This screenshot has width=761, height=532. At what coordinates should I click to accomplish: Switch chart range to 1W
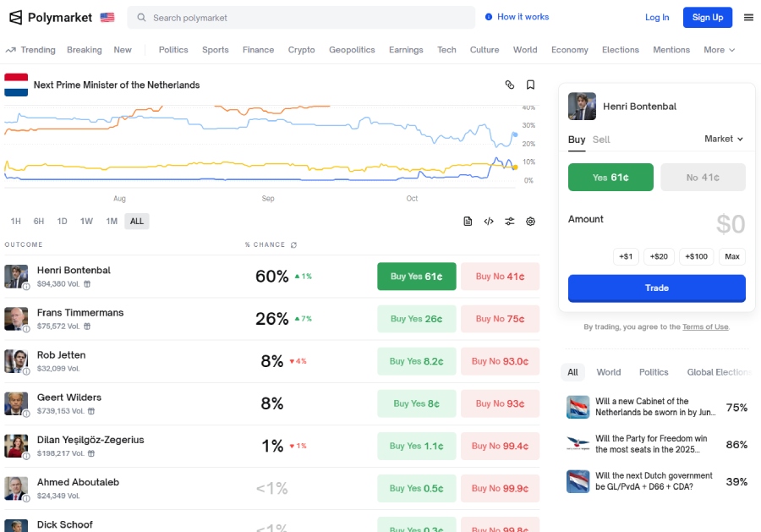(86, 222)
